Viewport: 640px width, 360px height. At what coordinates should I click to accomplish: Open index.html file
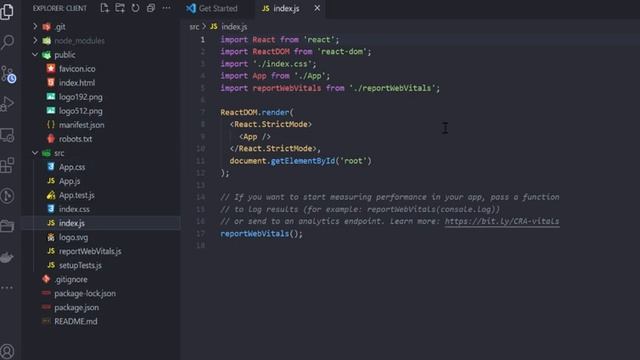point(77,82)
